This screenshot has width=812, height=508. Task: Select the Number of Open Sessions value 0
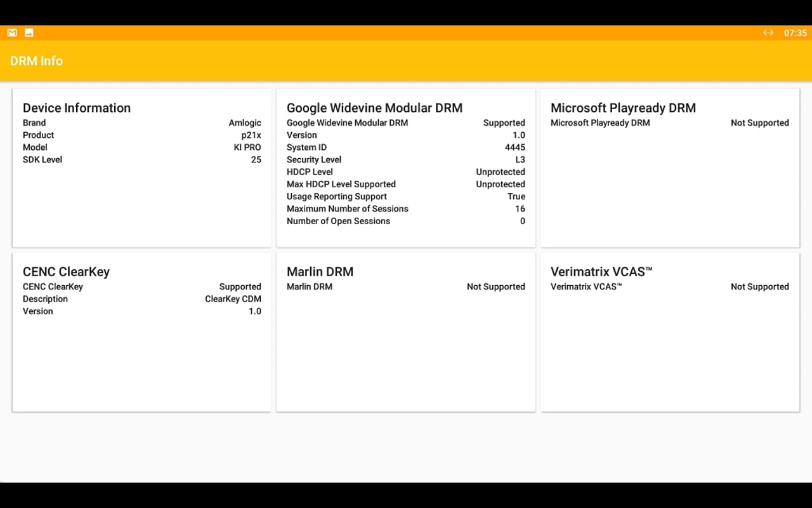[523, 221]
